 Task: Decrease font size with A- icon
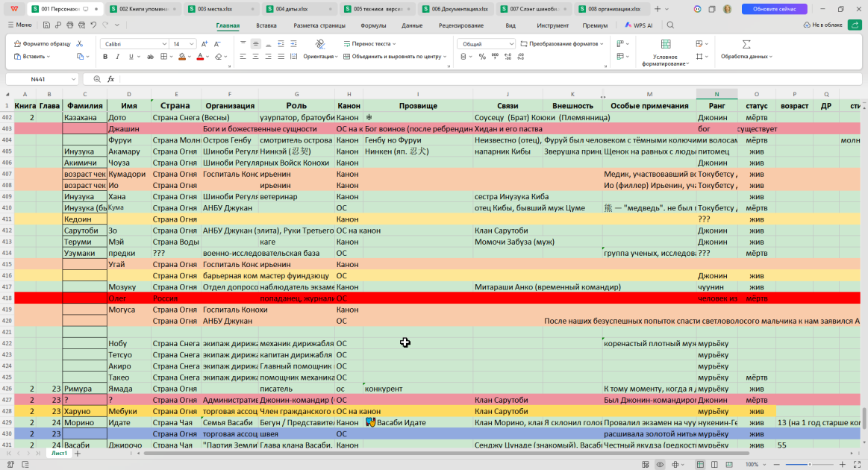[217, 44]
